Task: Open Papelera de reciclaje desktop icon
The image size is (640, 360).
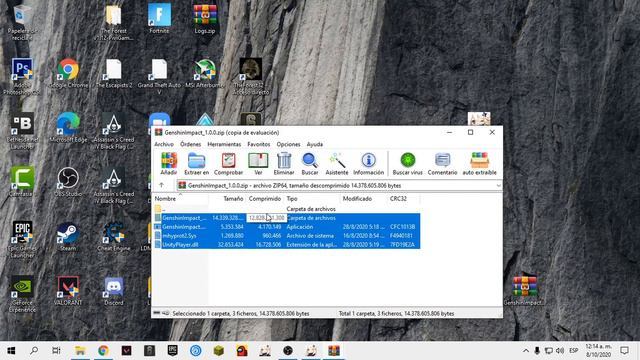Action: [x=22, y=23]
